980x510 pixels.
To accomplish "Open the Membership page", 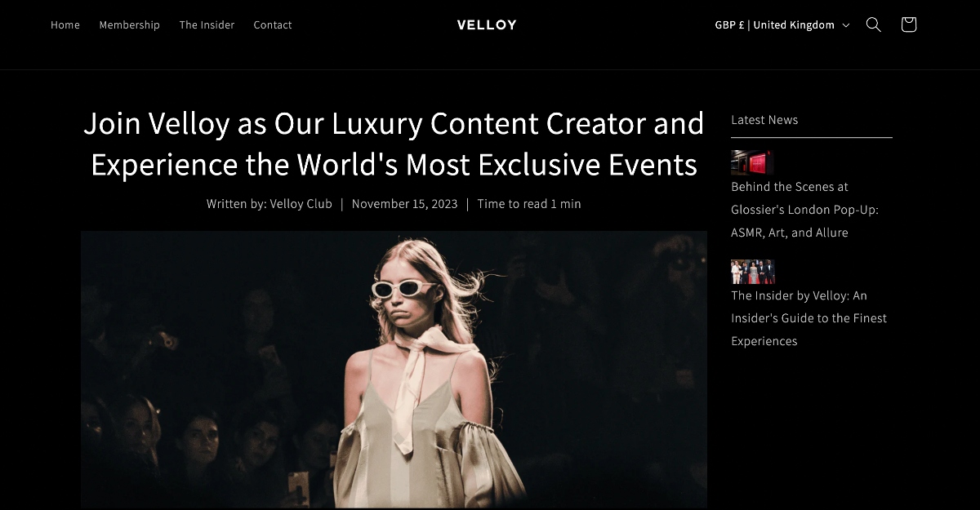I will 130,24.
